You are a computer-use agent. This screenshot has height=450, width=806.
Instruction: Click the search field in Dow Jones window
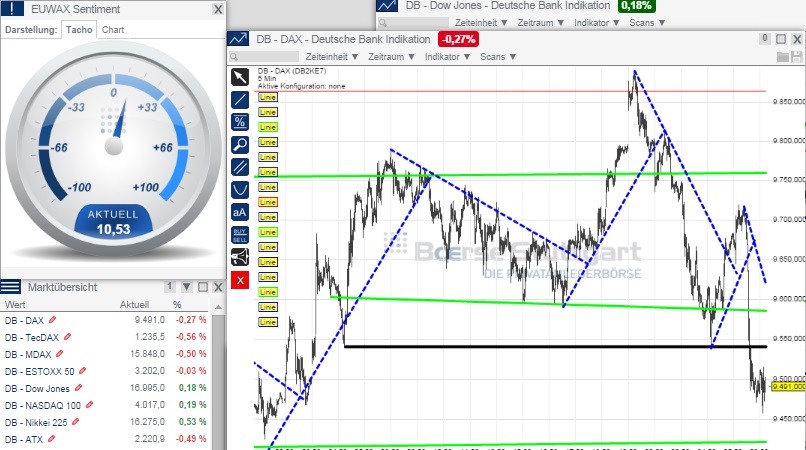(414, 23)
